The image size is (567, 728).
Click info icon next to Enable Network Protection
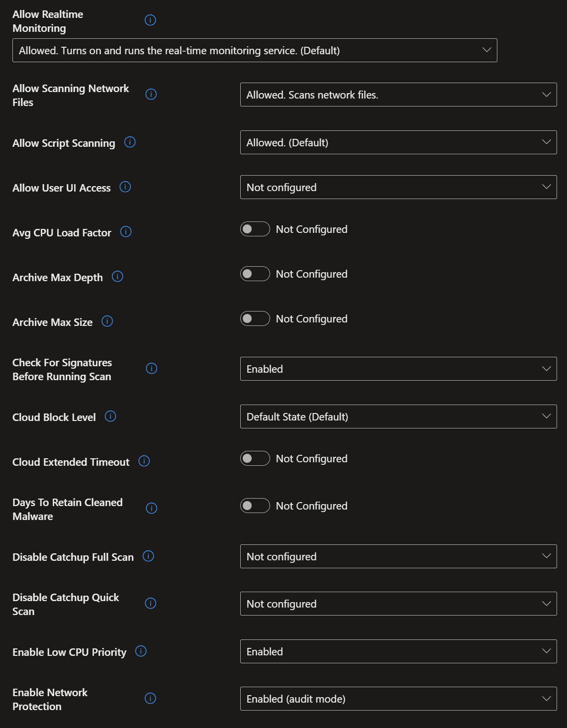(x=150, y=699)
